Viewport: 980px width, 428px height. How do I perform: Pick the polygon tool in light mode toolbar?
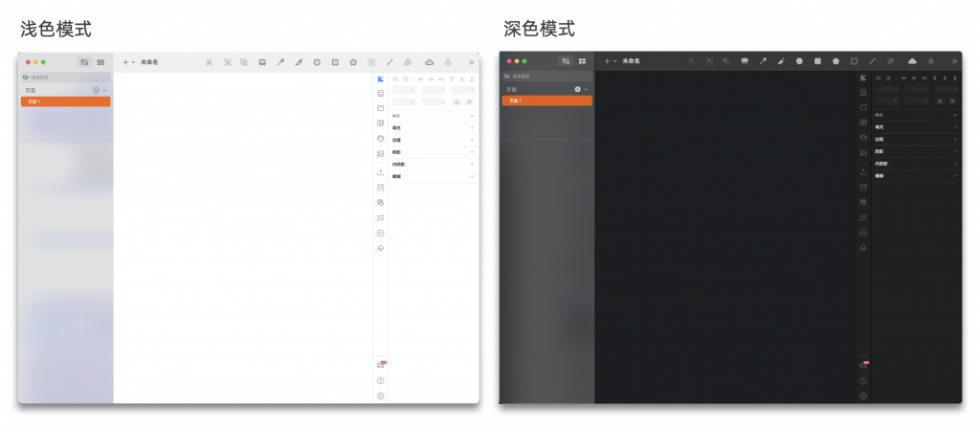coord(353,62)
